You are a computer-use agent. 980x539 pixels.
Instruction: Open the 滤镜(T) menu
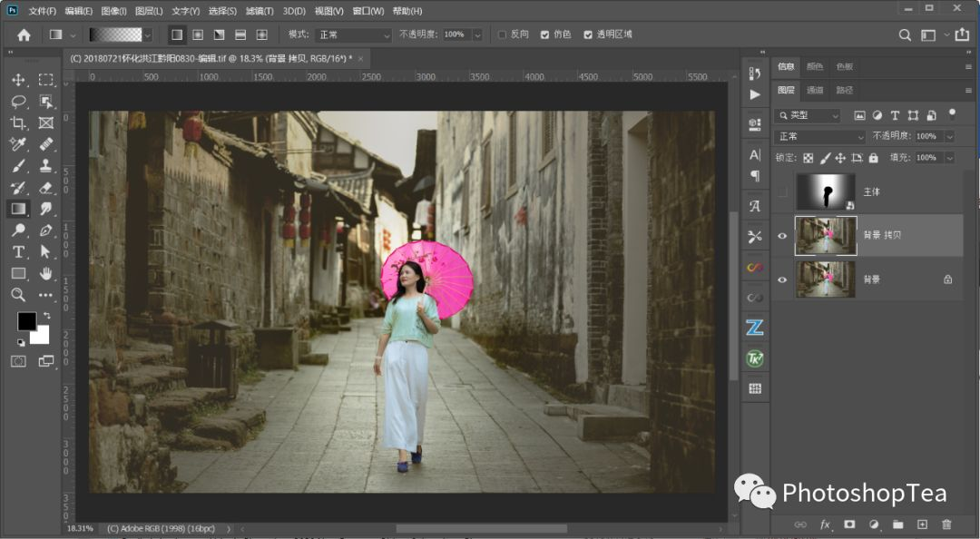260,11
